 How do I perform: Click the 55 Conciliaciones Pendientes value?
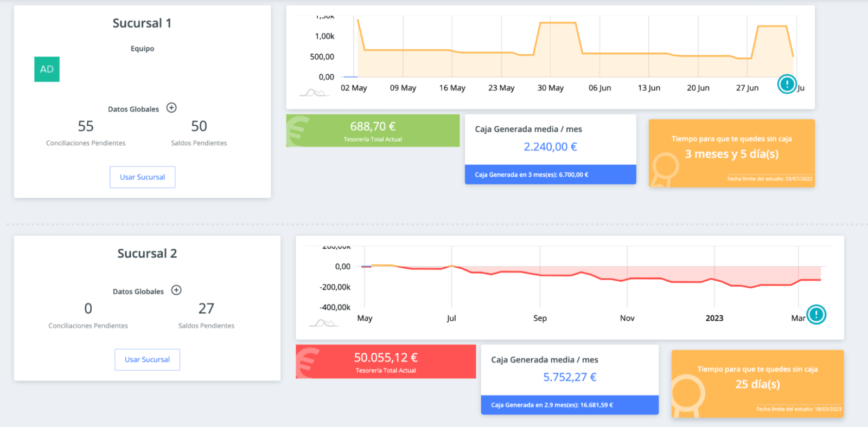pyautogui.click(x=86, y=126)
